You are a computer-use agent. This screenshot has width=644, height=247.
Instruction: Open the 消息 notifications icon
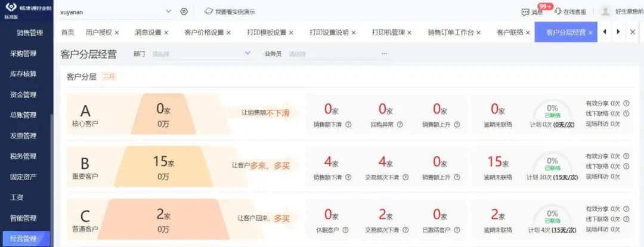pos(525,12)
